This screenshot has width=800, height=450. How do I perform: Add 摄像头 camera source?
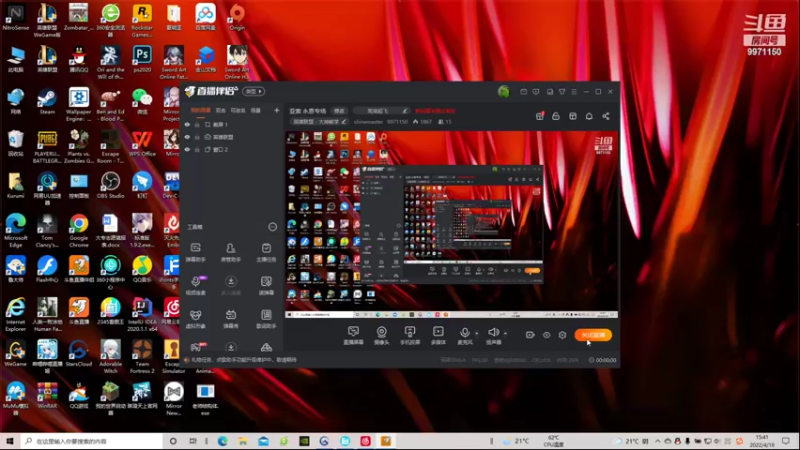382,336
